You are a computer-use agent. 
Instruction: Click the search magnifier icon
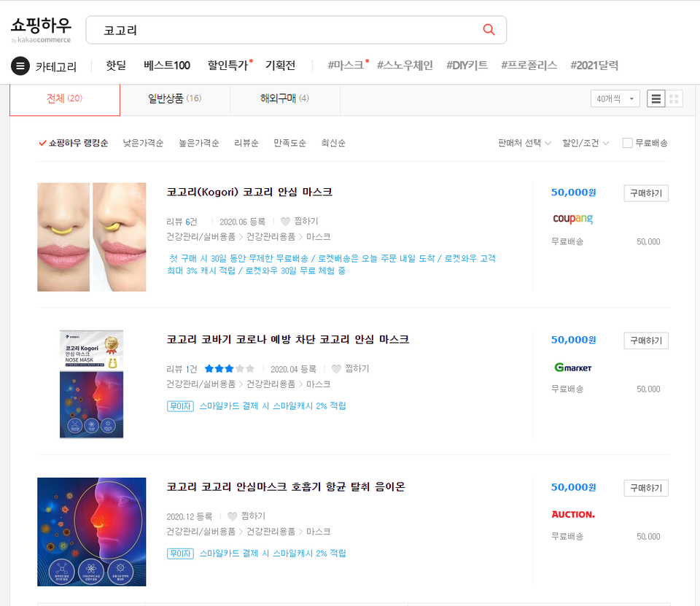coord(489,29)
